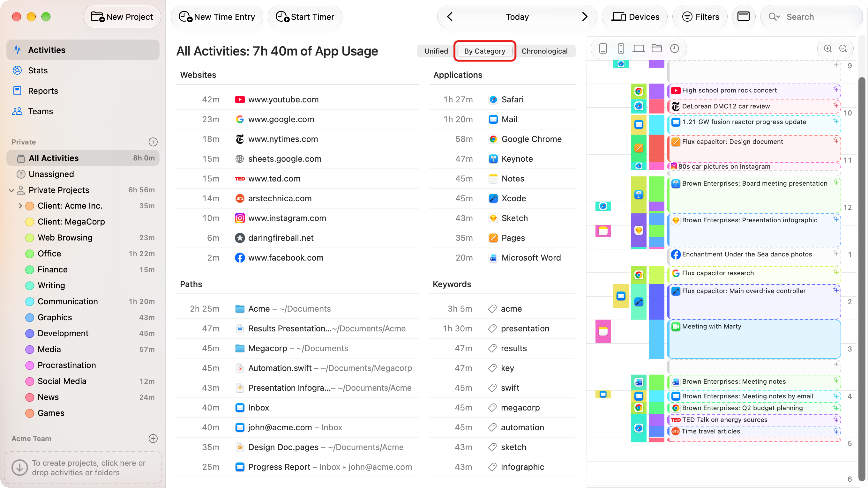Open the Teams section

(x=83, y=111)
